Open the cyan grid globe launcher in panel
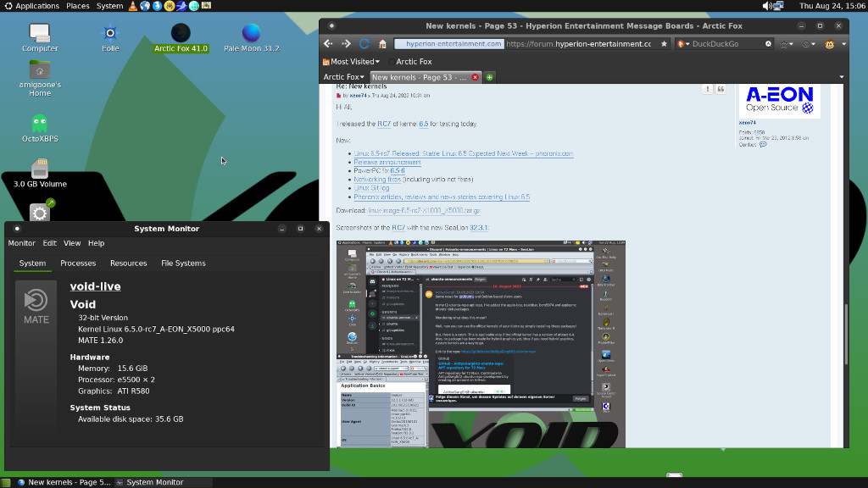 [194, 6]
